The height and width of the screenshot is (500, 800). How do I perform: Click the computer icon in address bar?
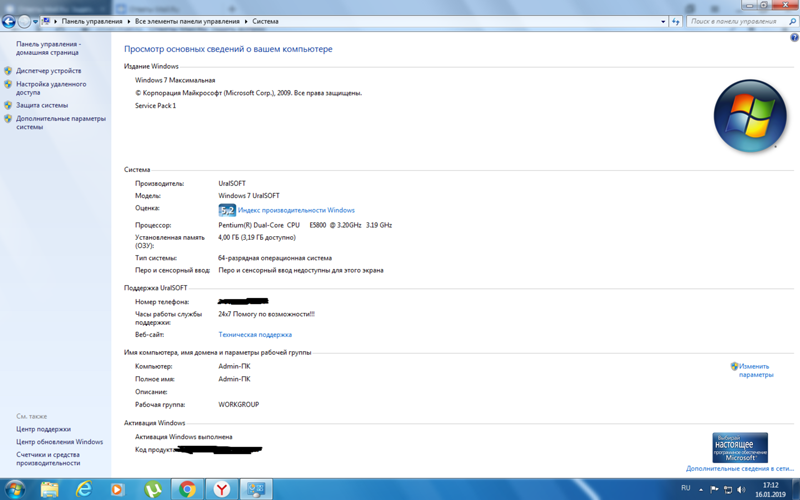point(45,21)
